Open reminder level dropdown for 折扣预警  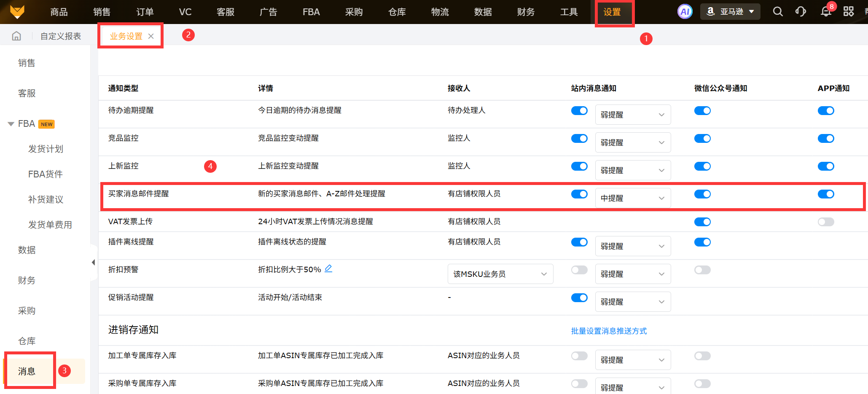tap(633, 274)
